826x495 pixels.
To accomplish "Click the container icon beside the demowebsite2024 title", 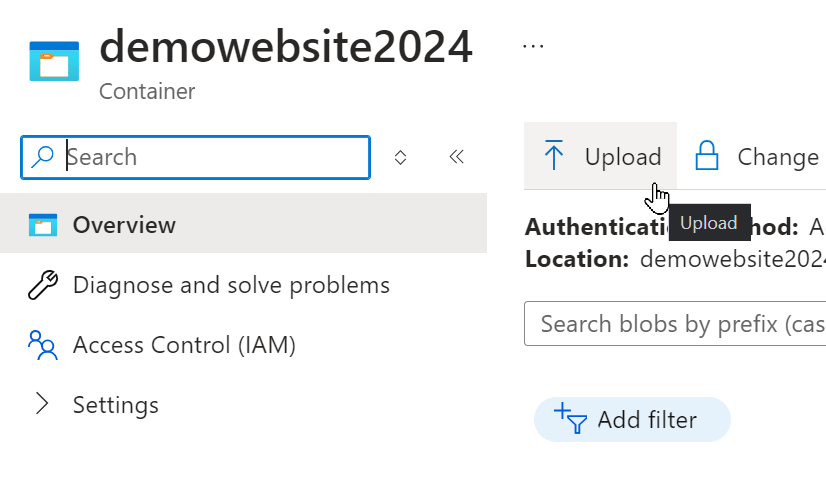I will [x=54, y=60].
